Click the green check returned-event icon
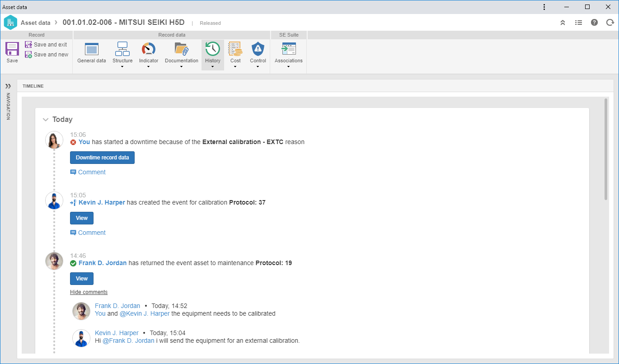The height and width of the screenshot is (364, 619). [x=73, y=263]
